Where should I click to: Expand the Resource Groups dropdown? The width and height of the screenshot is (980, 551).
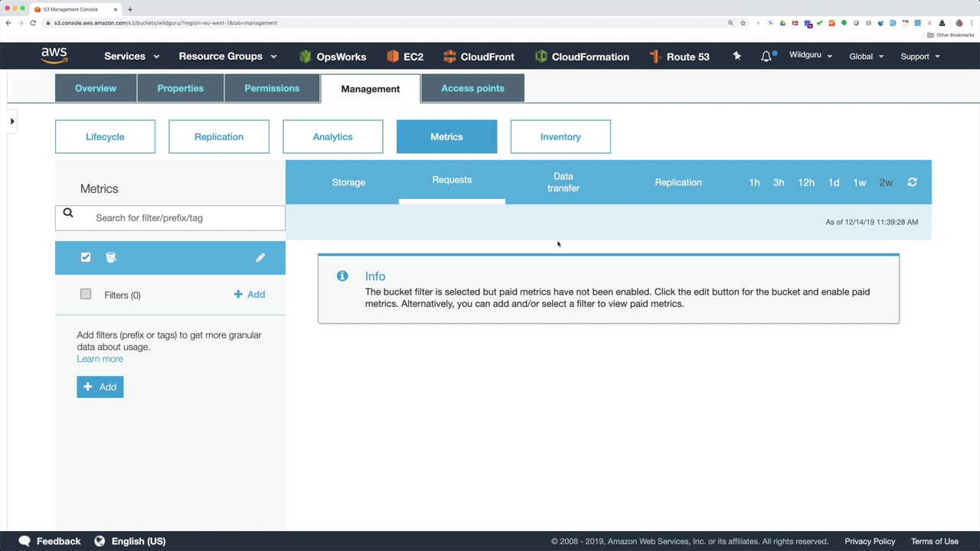click(x=227, y=56)
